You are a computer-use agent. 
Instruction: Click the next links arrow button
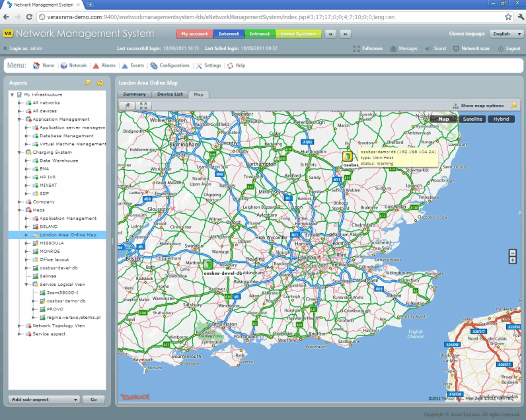point(345,34)
